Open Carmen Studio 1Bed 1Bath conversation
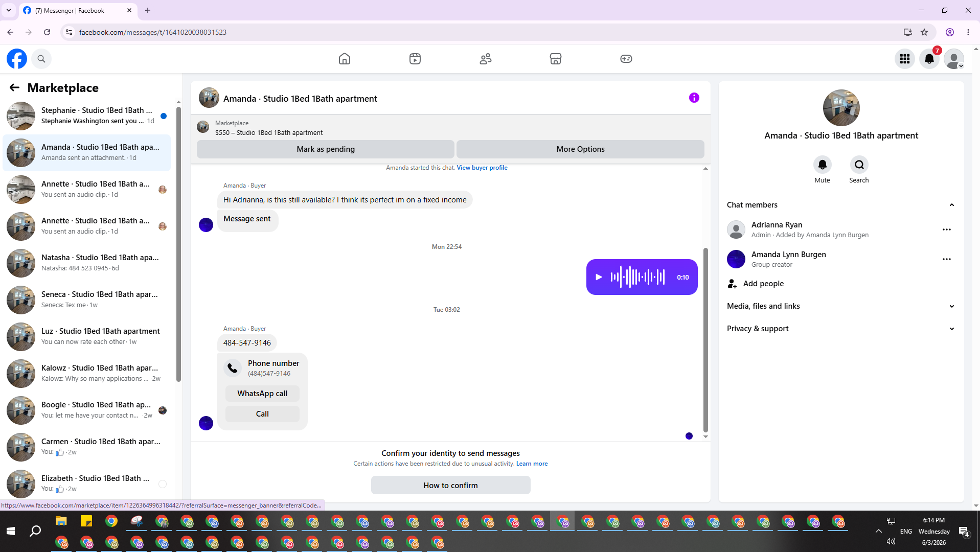Image resolution: width=980 pixels, height=552 pixels. [x=87, y=447]
